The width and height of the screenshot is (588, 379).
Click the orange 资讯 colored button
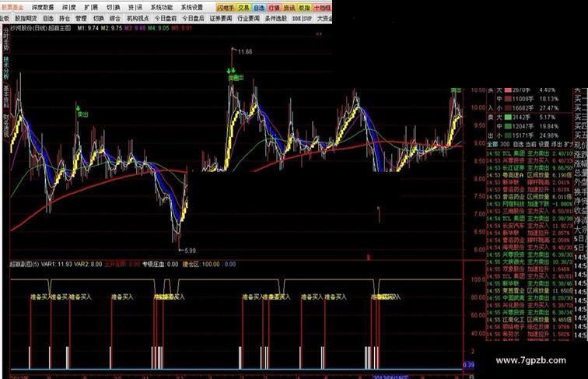289,8
